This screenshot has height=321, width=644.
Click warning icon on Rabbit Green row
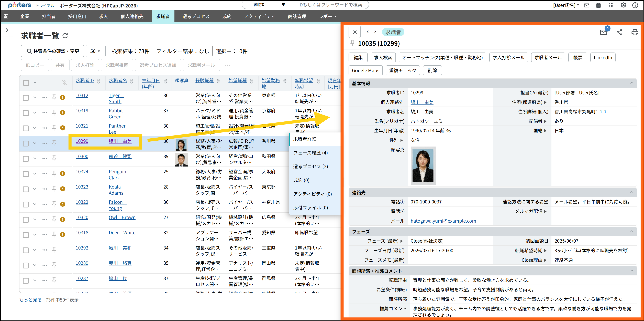click(63, 113)
